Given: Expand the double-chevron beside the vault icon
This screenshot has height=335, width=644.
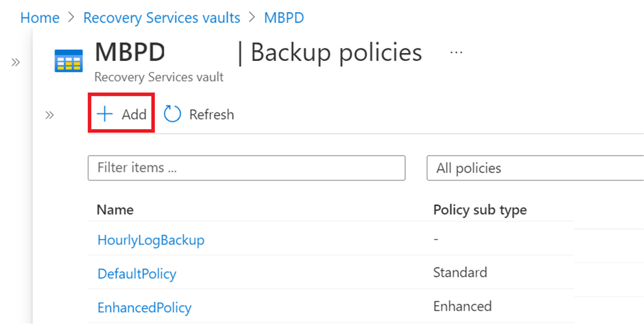Looking at the screenshot, I should pyautogui.click(x=16, y=62).
